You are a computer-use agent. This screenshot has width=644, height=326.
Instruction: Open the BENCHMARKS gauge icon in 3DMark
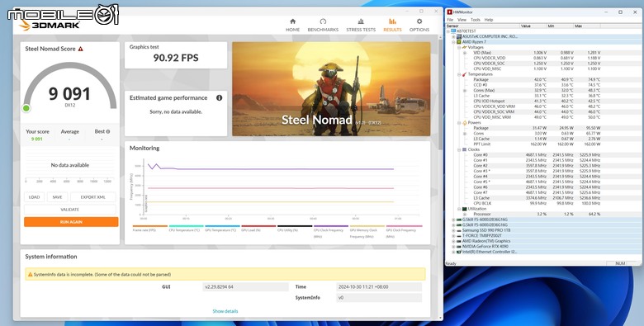pos(323,21)
